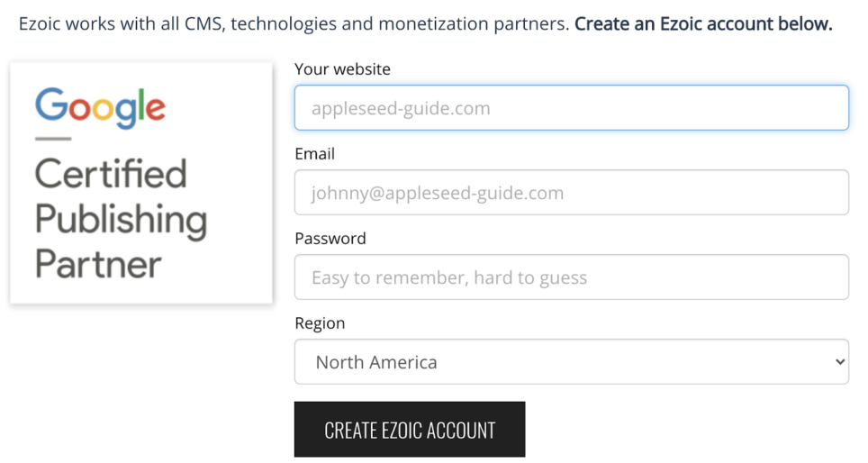
Task: Click the word "Publishing" in the badge
Action: 121,220
